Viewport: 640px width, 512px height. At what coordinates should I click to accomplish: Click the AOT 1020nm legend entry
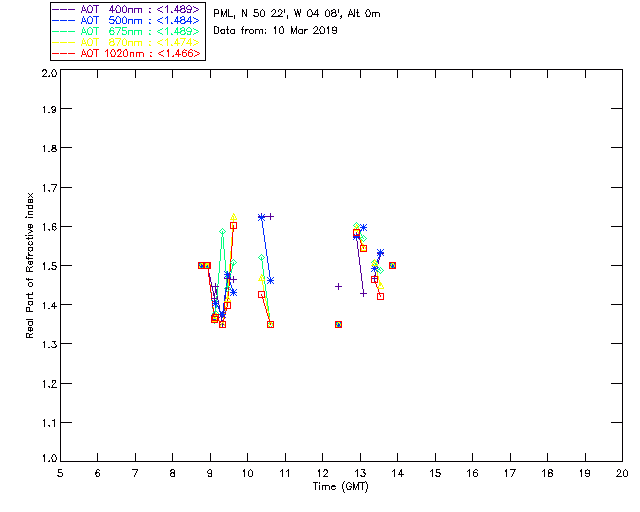pyautogui.click(x=126, y=53)
